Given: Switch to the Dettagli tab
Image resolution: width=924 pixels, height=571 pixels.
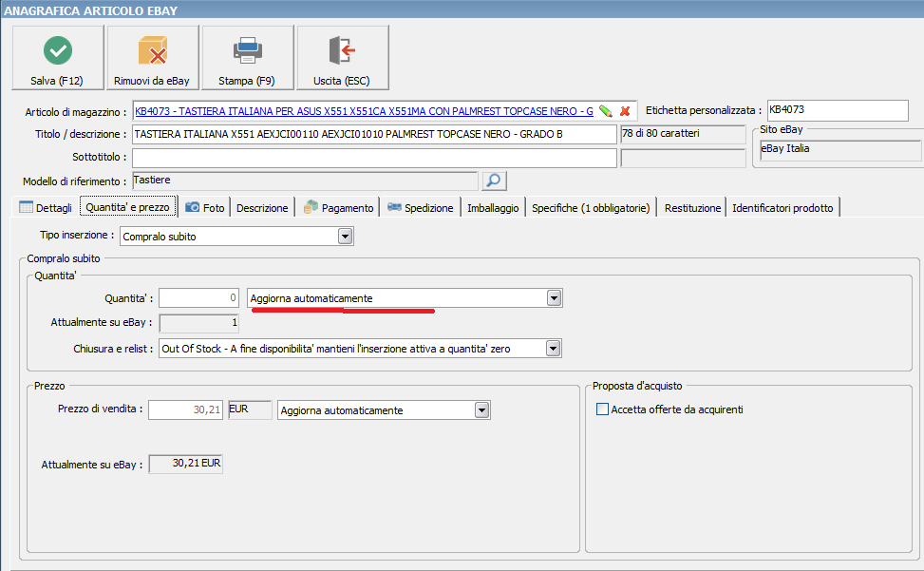Looking at the screenshot, I should [x=46, y=207].
